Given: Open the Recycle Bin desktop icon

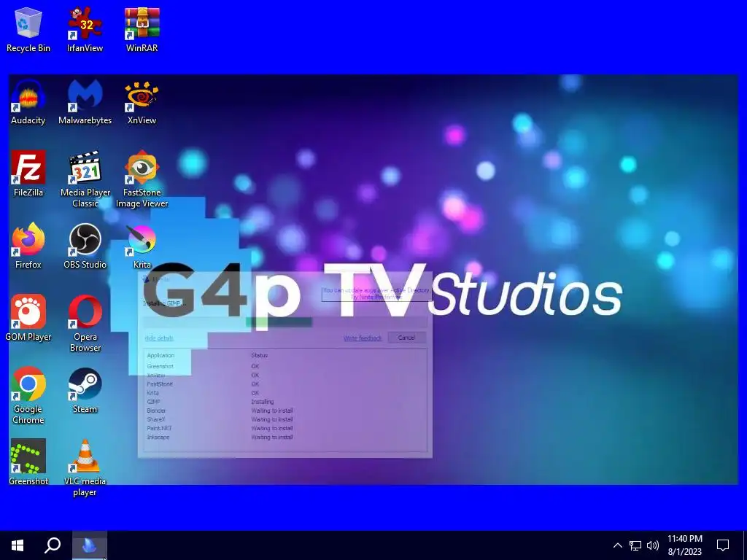Looking at the screenshot, I should coord(28,31).
